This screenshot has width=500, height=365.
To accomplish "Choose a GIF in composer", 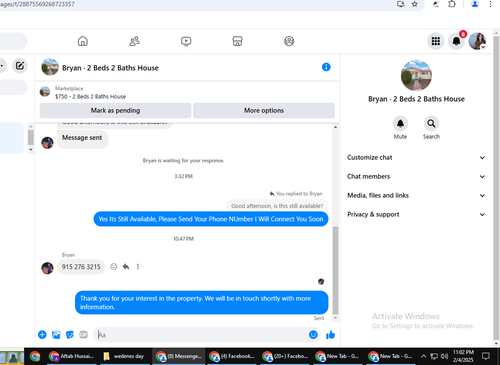I will tap(83, 334).
